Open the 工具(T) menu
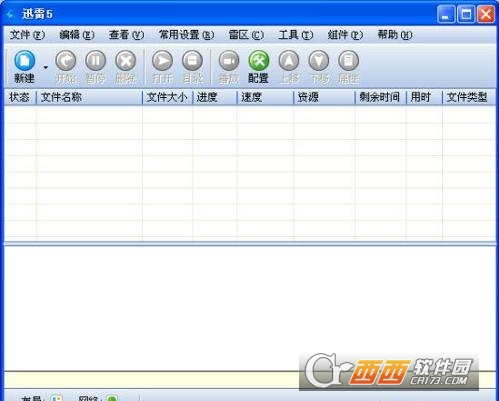 point(296,35)
